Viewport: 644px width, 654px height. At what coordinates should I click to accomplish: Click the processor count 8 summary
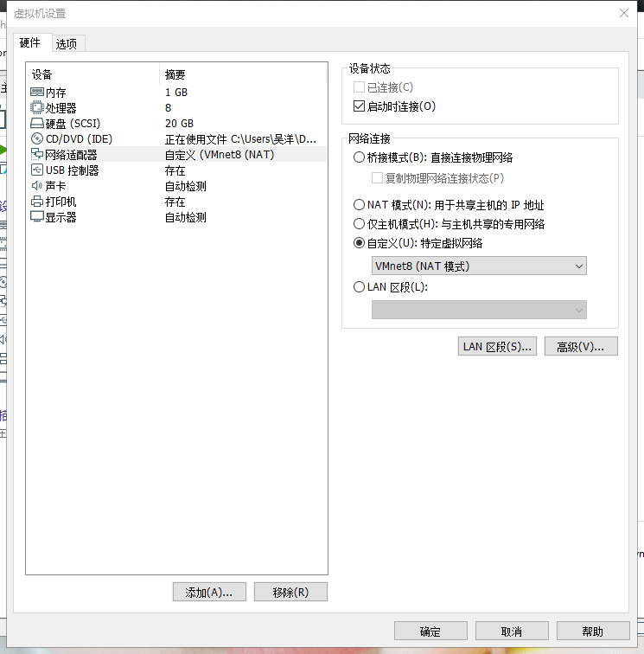(168, 108)
